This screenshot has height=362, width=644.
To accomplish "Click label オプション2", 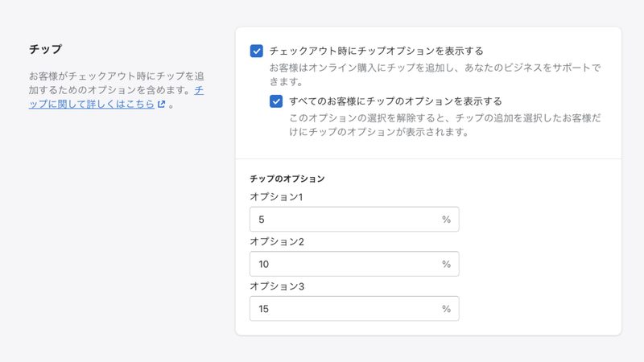I will (x=277, y=242).
